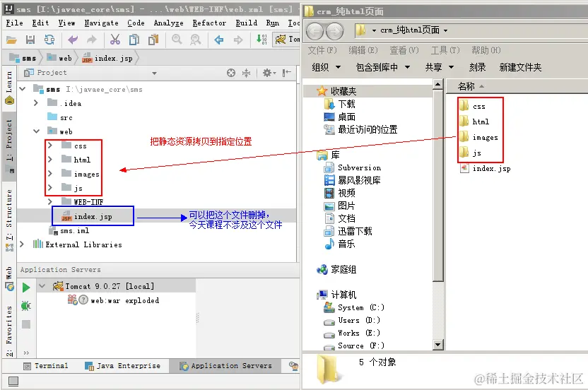The width and height of the screenshot is (588, 390).
Task: Open the 工具(T) menu in Explorer
Action: pyautogui.click(x=445, y=50)
